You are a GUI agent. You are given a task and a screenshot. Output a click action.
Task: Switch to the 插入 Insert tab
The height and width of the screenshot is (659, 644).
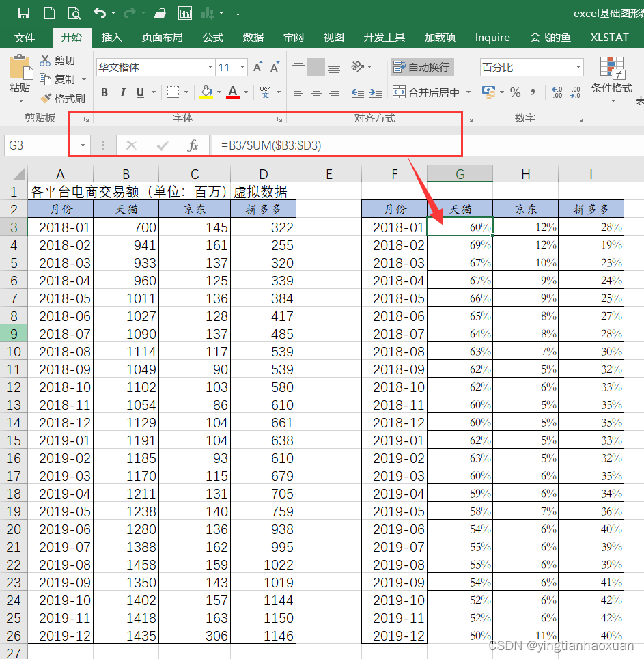pos(111,38)
